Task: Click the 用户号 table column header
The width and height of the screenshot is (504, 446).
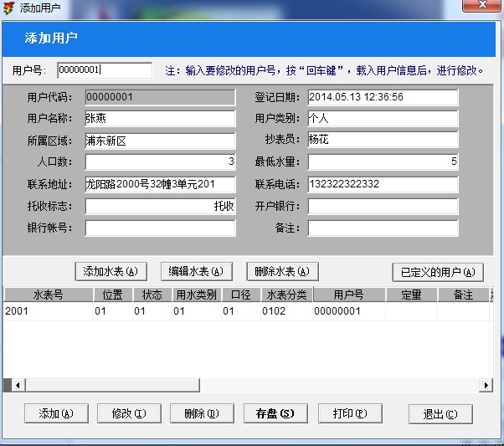Action: coord(349,295)
